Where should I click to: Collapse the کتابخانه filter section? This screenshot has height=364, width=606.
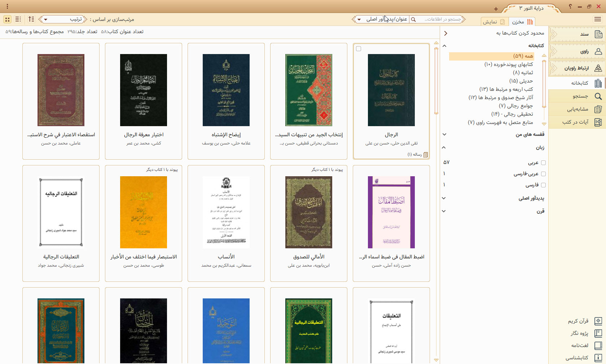coord(444,46)
